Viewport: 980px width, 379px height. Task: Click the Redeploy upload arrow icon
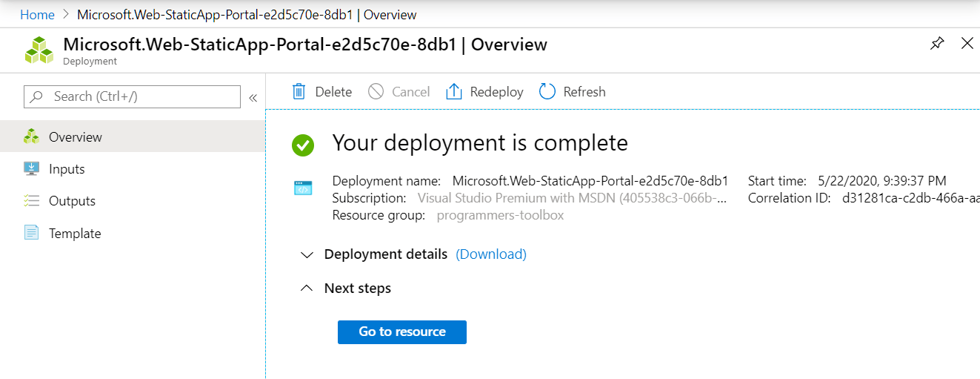pyautogui.click(x=453, y=91)
